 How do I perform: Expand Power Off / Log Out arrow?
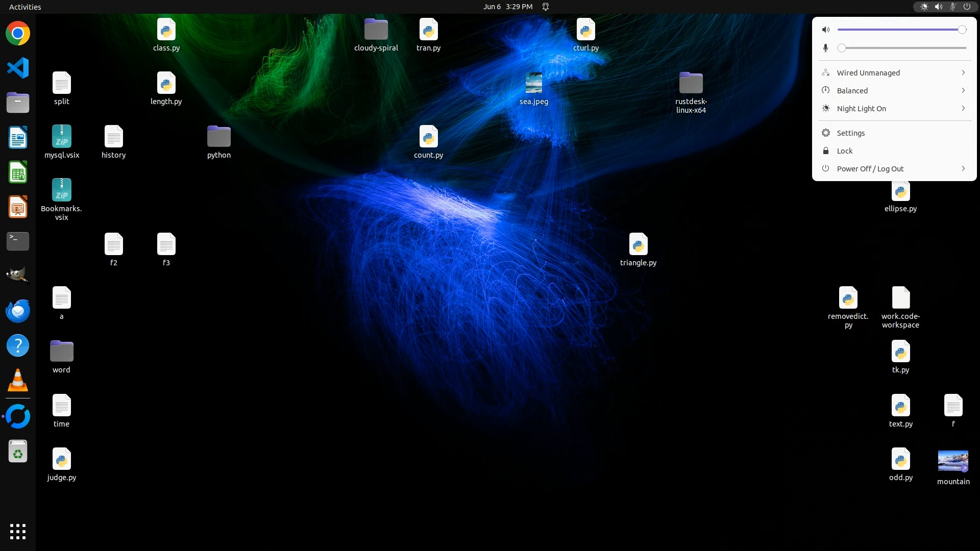[963, 168]
